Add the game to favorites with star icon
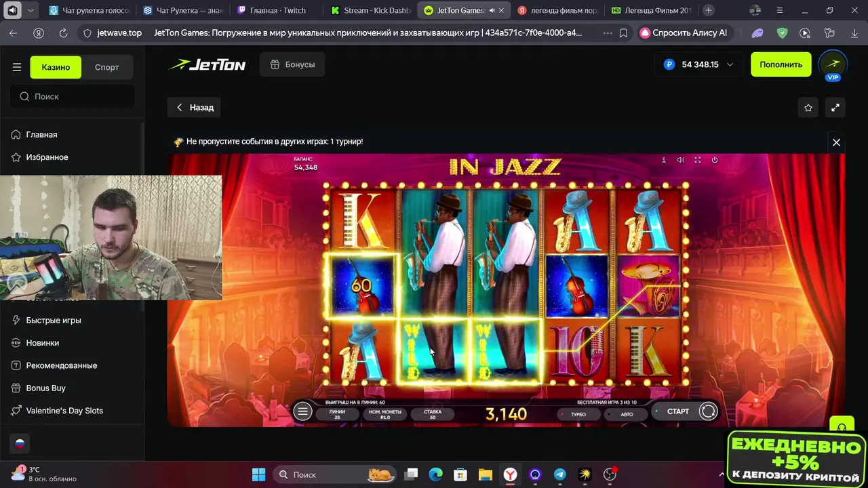Viewport: 868px width, 488px height. (808, 108)
